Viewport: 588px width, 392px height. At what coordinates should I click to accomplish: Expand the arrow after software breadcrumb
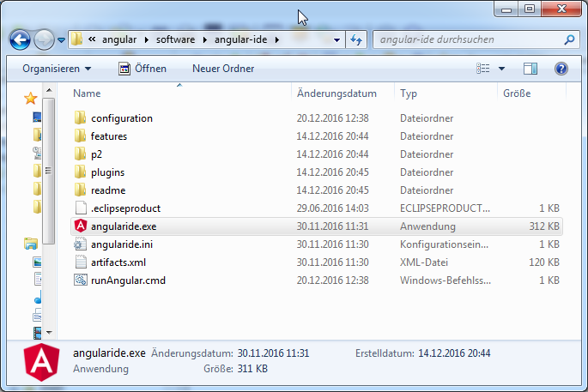pyautogui.click(x=205, y=39)
